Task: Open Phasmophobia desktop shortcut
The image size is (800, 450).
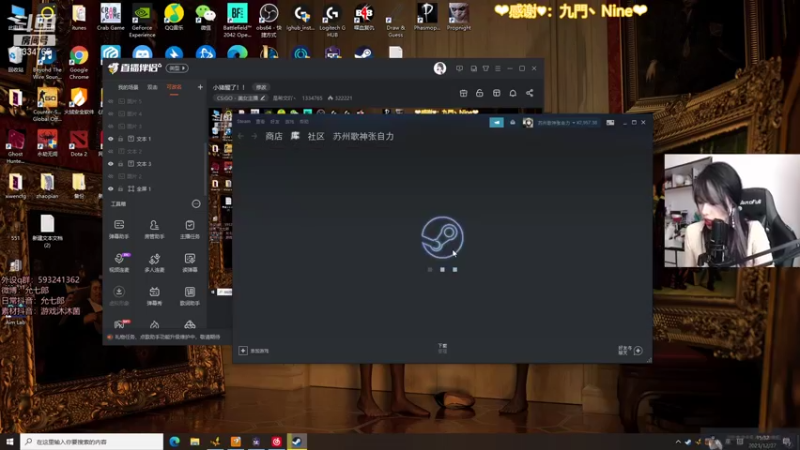Action: pyautogui.click(x=427, y=17)
